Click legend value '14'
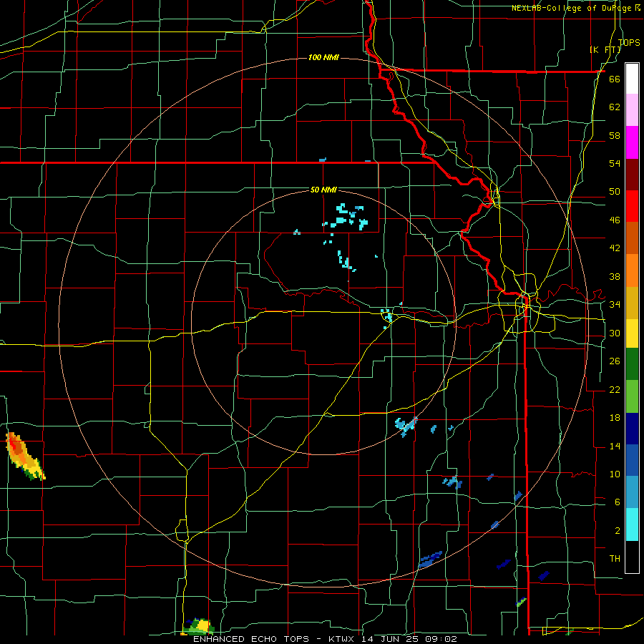Viewport: 644px width, 644px height. (615, 446)
